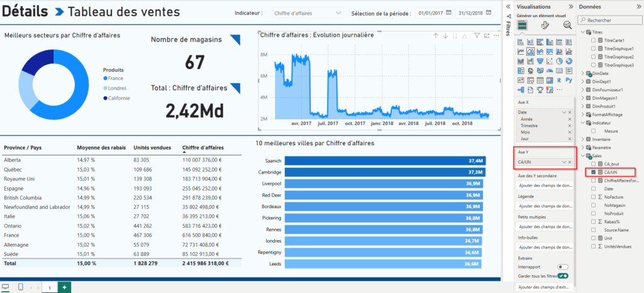Expand the DimDate table
Image resolution: width=644 pixels, height=293 pixels.
[x=583, y=73]
